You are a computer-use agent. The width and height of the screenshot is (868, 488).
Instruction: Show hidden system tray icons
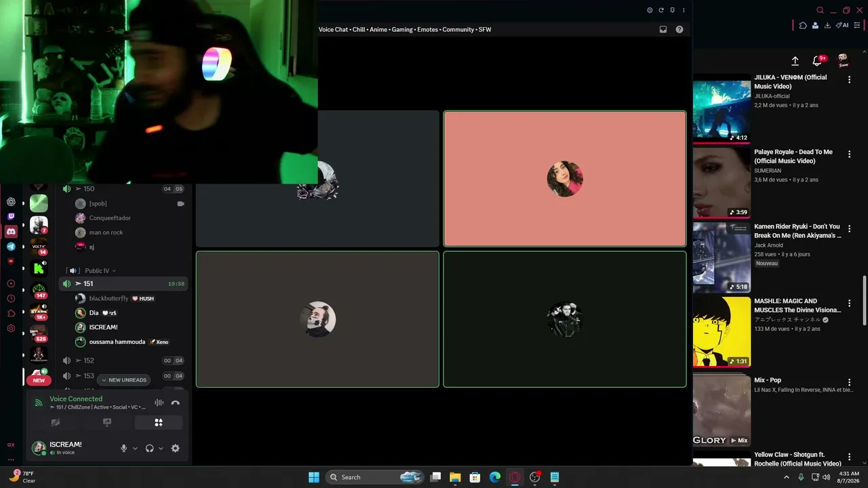click(787, 477)
